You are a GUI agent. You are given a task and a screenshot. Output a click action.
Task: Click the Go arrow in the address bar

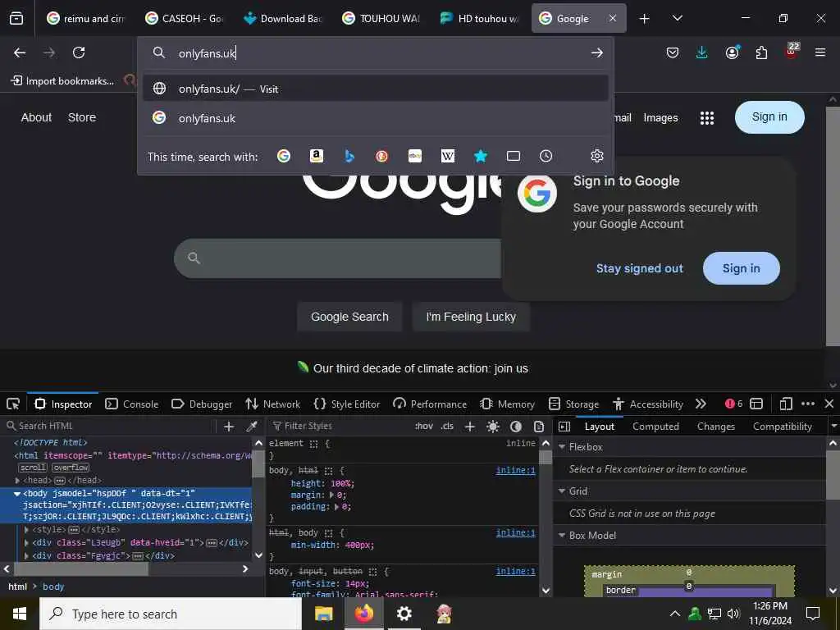pyautogui.click(x=597, y=52)
